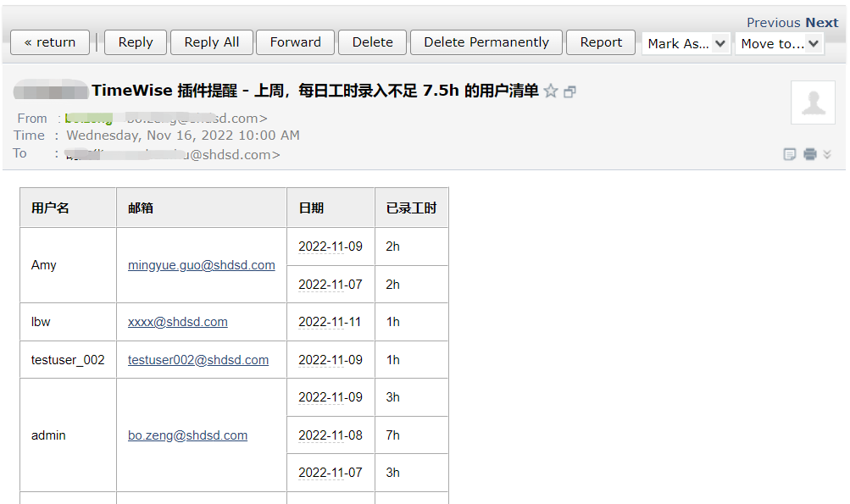This screenshot has width=850, height=504.
Task: Click testuser002@shdsd.com link
Action: pos(198,360)
